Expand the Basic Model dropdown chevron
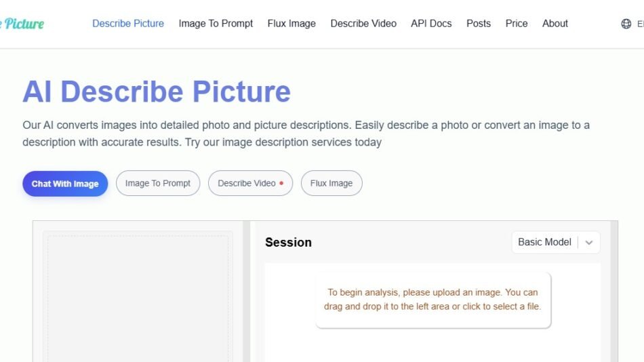Viewport: 644px width, 362px height. coord(589,243)
